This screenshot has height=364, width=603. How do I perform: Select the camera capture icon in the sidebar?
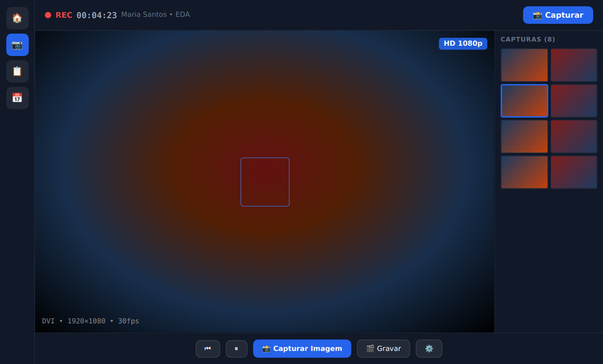click(x=17, y=45)
